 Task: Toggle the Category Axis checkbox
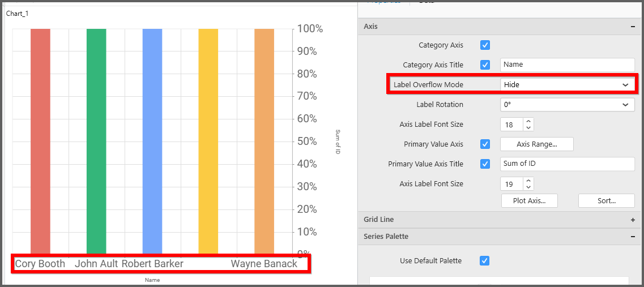click(x=485, y=45)
